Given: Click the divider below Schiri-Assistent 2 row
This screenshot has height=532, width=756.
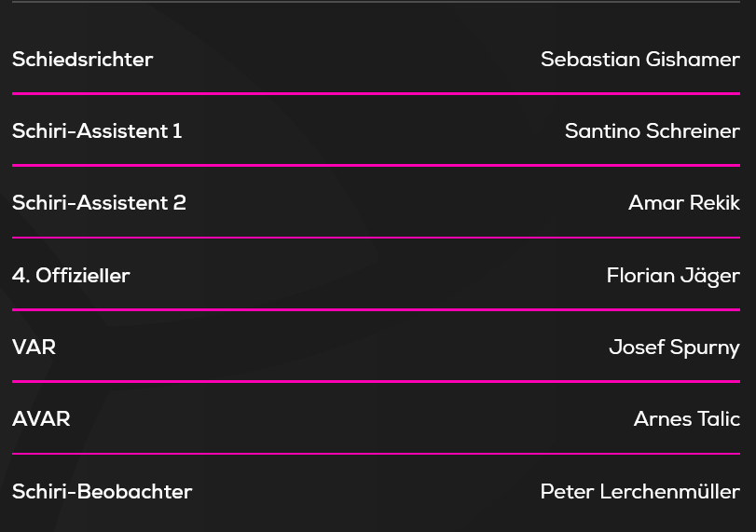Looking at the screenshot, I should point(376,238).
